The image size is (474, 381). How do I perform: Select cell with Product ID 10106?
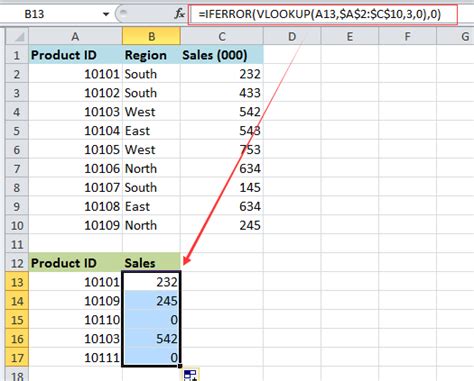75,168
